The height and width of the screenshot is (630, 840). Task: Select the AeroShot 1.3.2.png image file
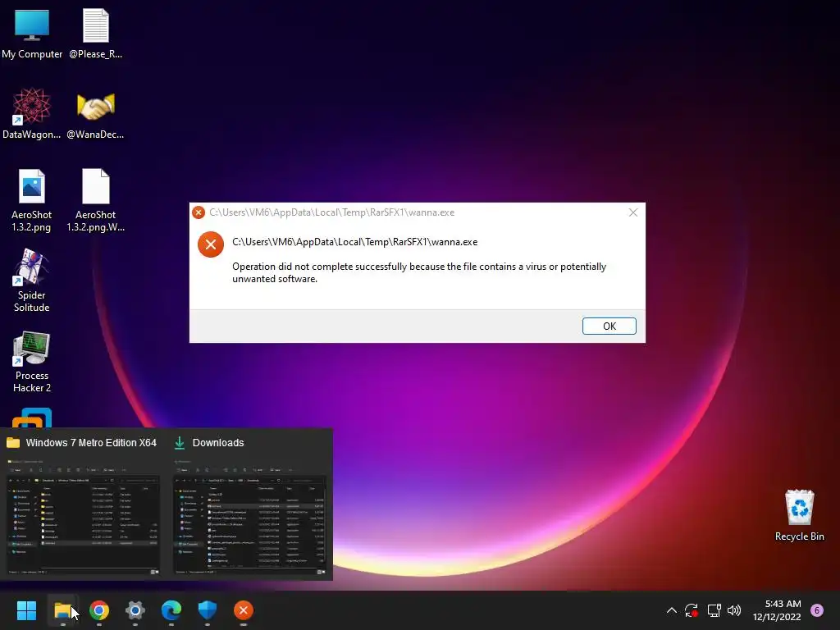[x=32, y=201]
